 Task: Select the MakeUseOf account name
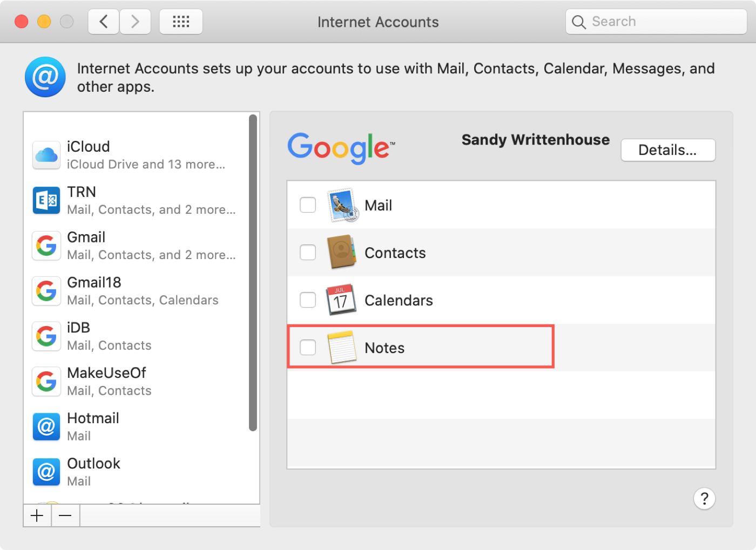[107, 373]
